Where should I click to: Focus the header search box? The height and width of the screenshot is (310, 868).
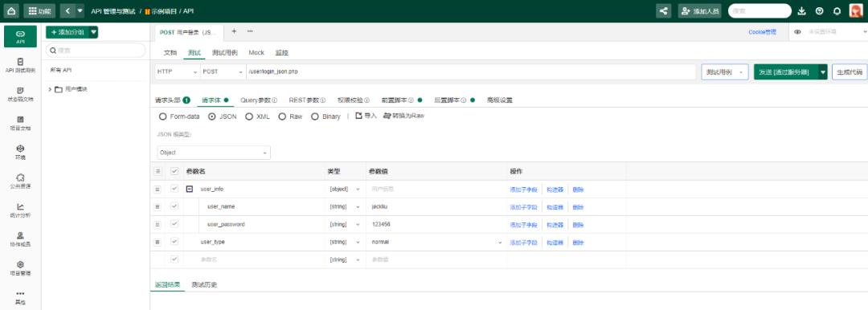(x=759, y=11)
